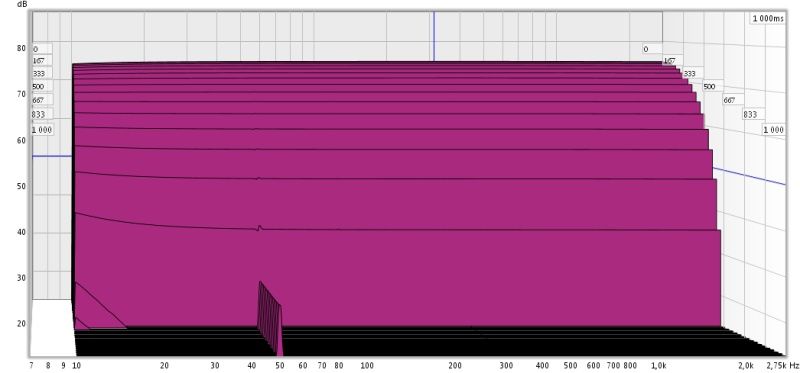Click the 20 Hz frequency axis label
Image resolution: width=800 pixels, height=373 pixels.
click(164, 365)
